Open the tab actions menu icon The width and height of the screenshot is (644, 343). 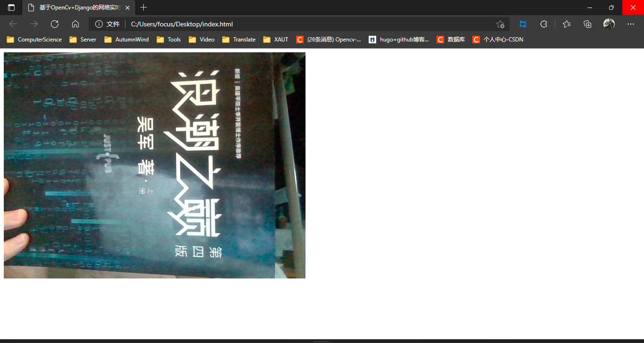[11, 8]
